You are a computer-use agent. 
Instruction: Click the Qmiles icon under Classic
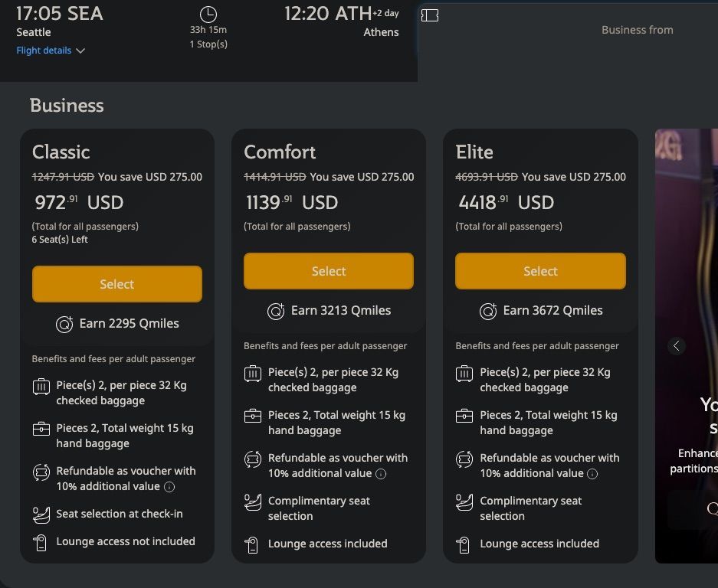pyautogui.click(x=64, y=324)
